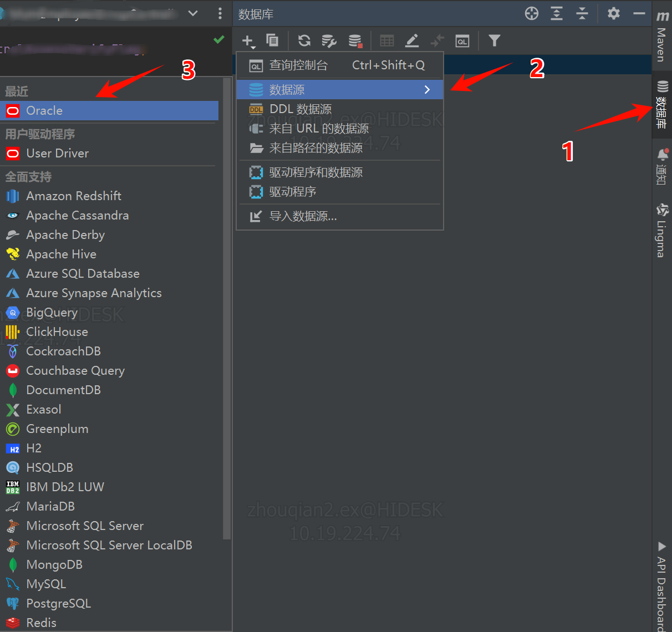Viewport: 672px width, 632px height.
Task: Click the green checkmark inspection icon
Action: click(219, 39)
